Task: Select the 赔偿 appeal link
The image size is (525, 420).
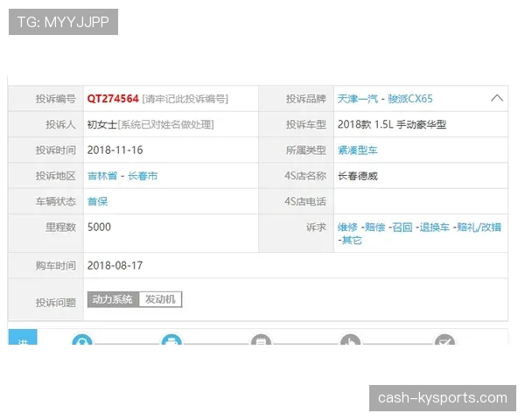Action: coord(375,227)
